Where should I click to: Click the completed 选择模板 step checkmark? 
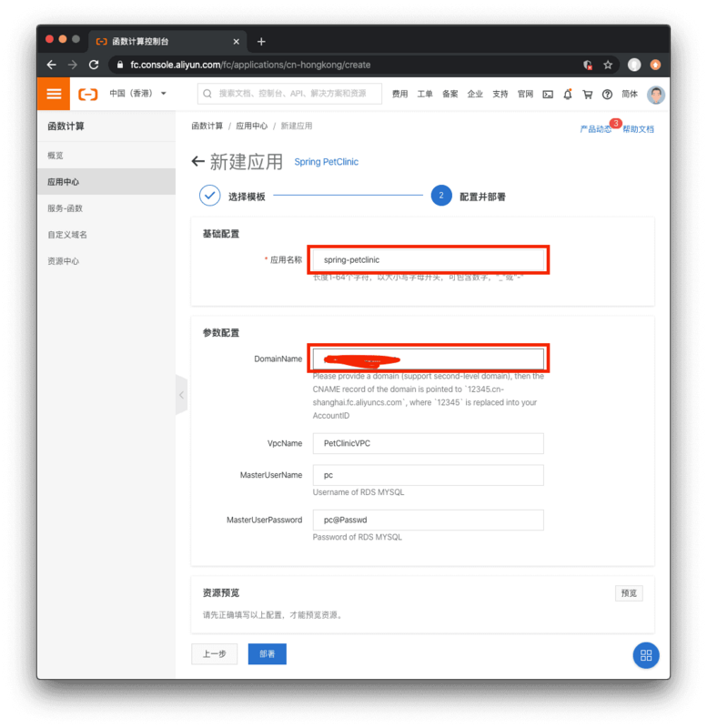pyautogui.click(x=210, y=196)
